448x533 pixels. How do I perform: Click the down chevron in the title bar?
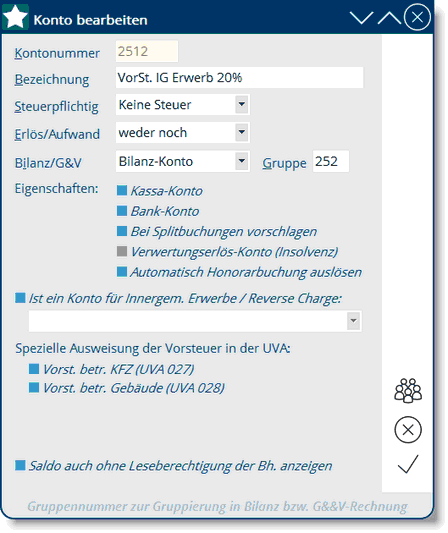[x=361, y=18]
